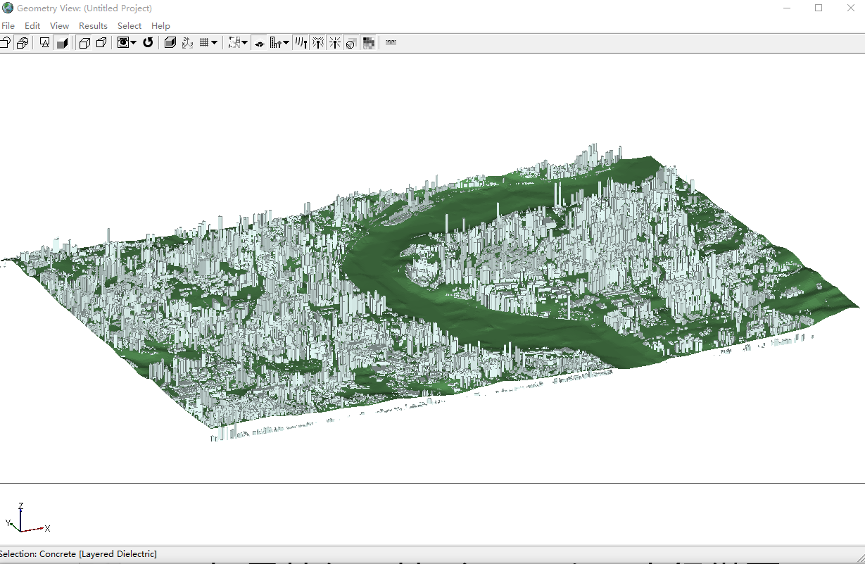866x564 pixels.
Task: Click the reset view rotation arrow icon
Action: pos(148,43)
